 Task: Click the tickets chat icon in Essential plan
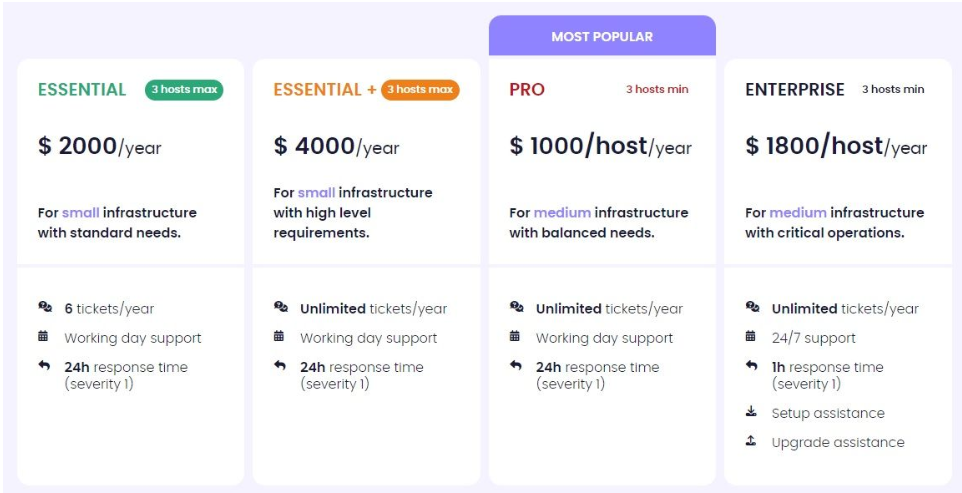point(45,308)
